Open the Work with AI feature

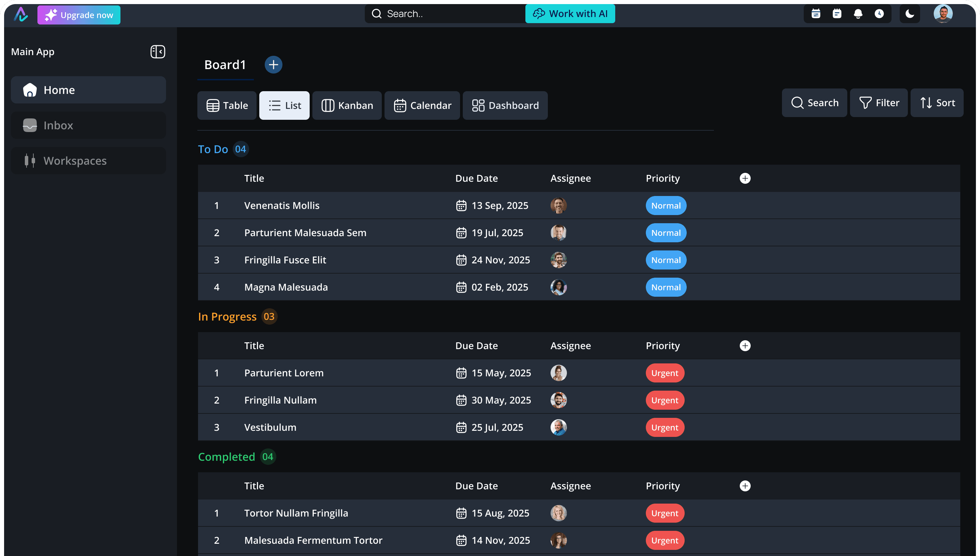pyautogui.click(x=570, y=13)
